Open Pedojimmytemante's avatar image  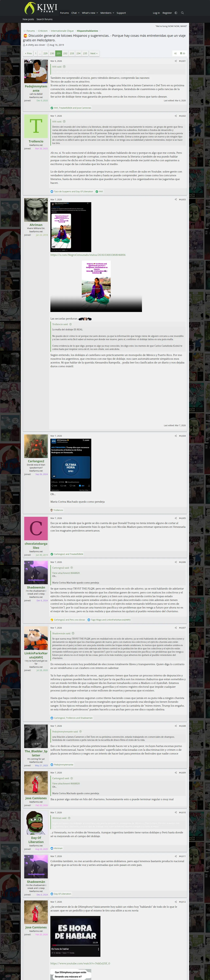click(x=36, y=71)
